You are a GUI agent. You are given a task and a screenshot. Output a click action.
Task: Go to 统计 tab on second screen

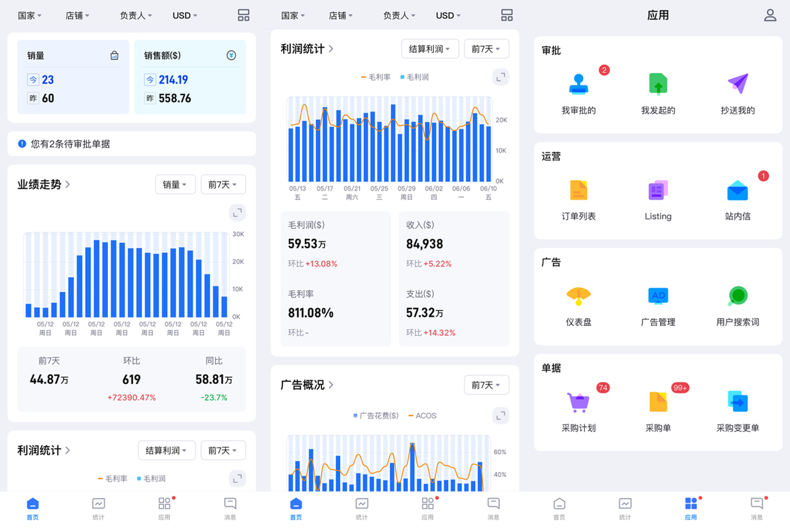tap(362, 509)
